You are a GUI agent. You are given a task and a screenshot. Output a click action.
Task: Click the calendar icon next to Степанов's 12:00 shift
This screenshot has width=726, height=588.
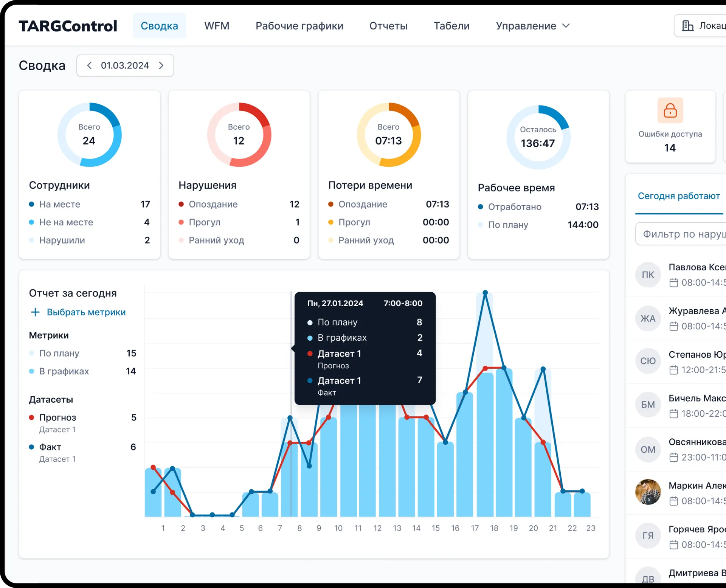coord(675,370)
